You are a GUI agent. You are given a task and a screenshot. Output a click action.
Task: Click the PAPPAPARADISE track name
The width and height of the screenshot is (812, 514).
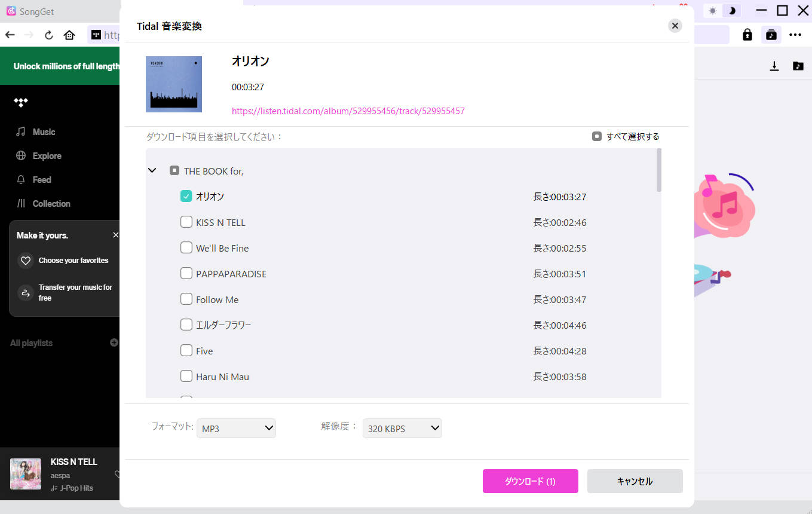pos(231,274)
